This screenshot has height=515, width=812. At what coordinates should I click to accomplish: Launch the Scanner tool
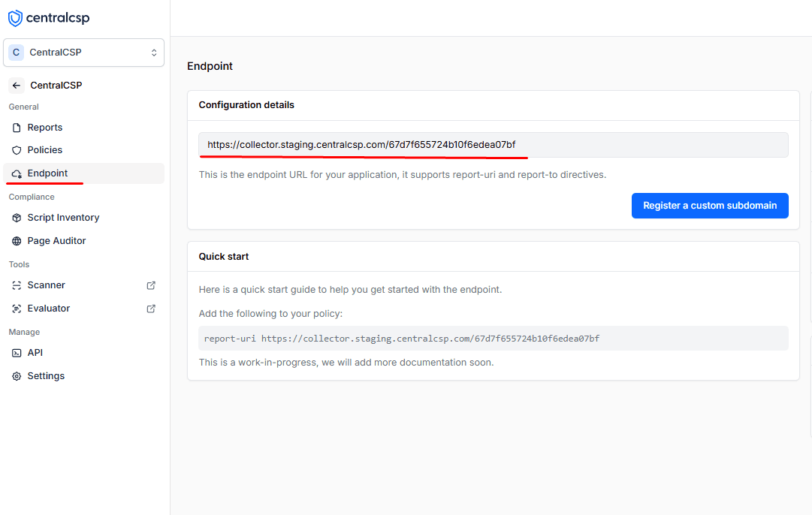pyautogui.click(x=47, y=285)
